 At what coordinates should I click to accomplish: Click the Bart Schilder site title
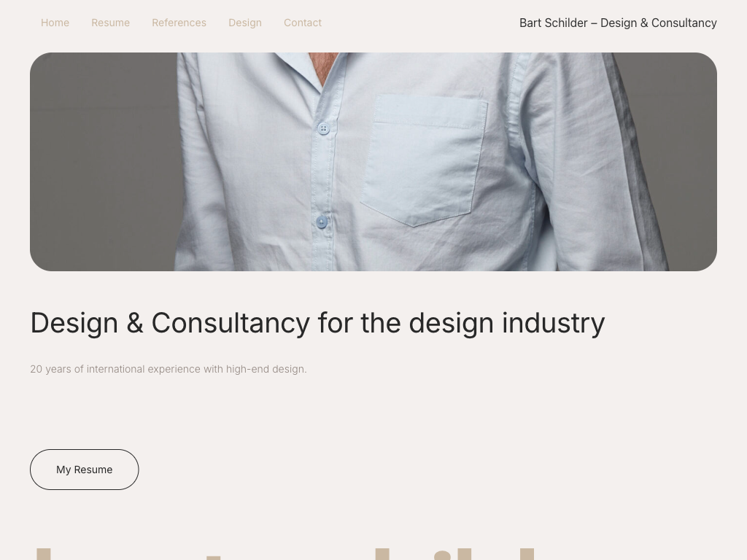[618, 23]
